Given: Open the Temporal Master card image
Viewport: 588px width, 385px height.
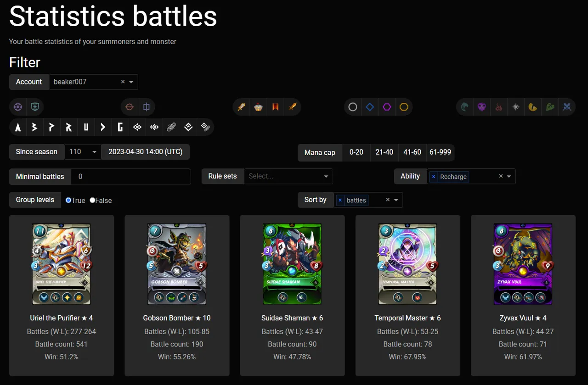Looking at the screenshot, I should click(407, 264).
